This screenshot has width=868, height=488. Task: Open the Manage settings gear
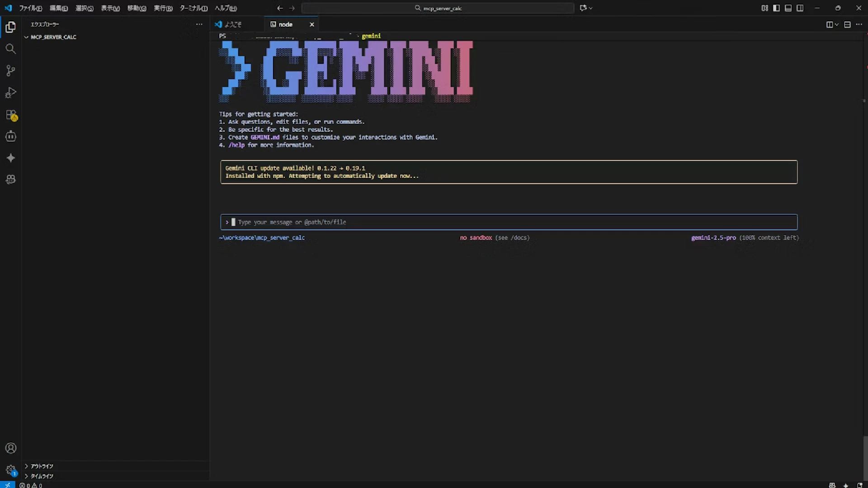(10, 470)
